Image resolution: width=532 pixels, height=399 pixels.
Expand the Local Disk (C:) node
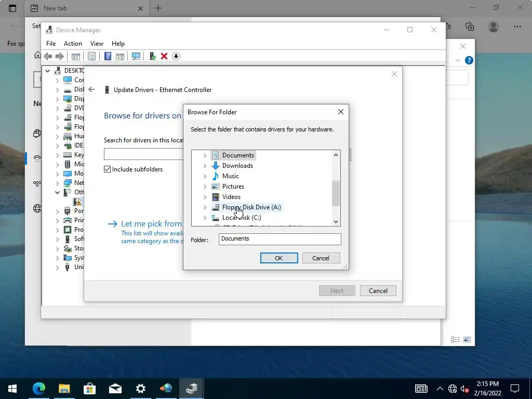pyautogui.click(x=205, y=218)
